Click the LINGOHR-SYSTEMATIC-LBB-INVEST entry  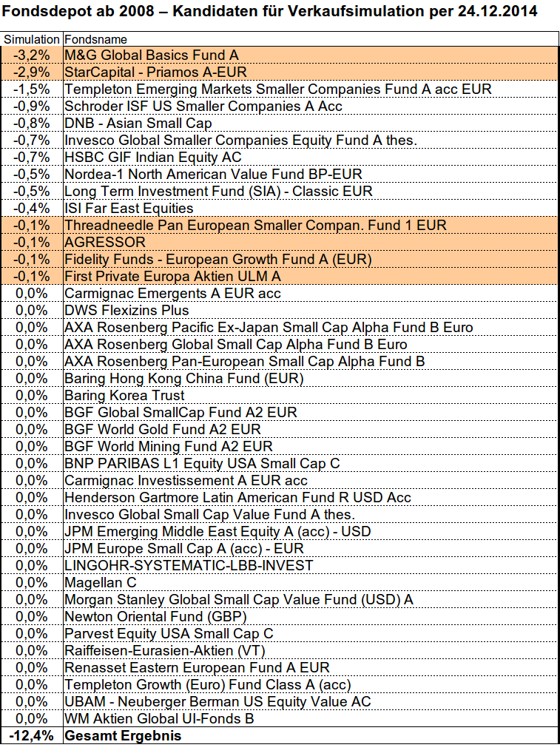(x=189, y=566)
